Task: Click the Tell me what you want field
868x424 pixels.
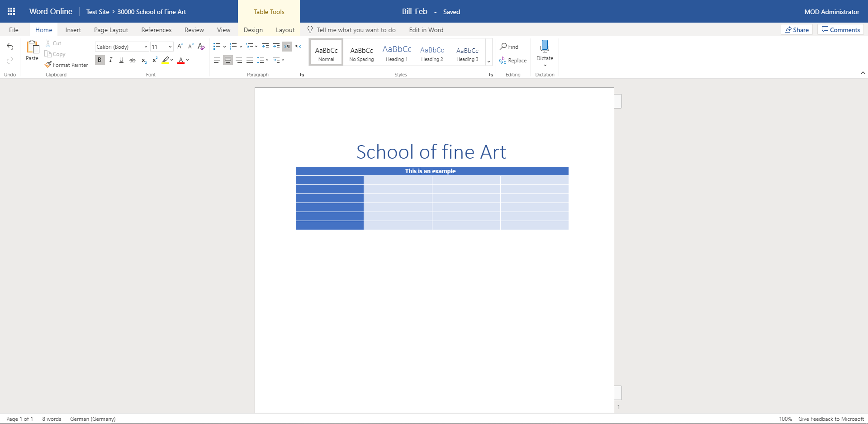Action: [356, 30]
